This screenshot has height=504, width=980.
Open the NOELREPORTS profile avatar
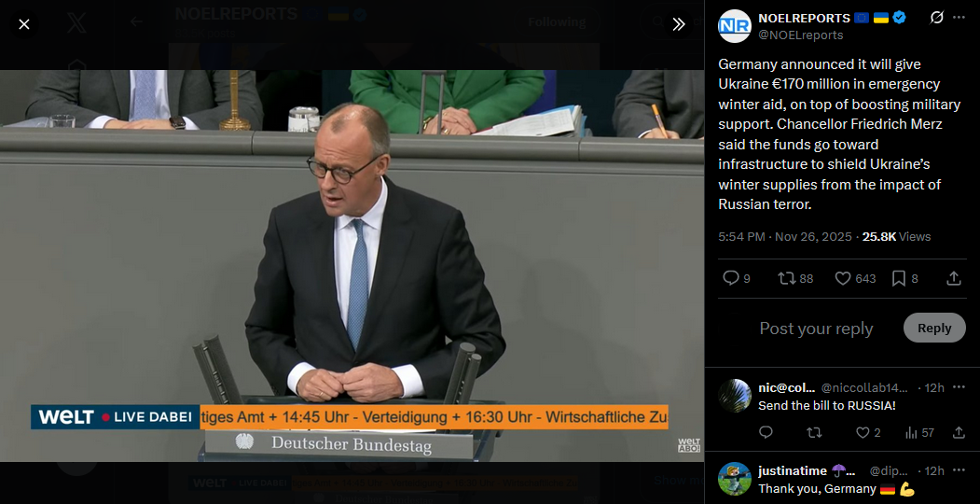pyautogui.click(x=735, y=25)
